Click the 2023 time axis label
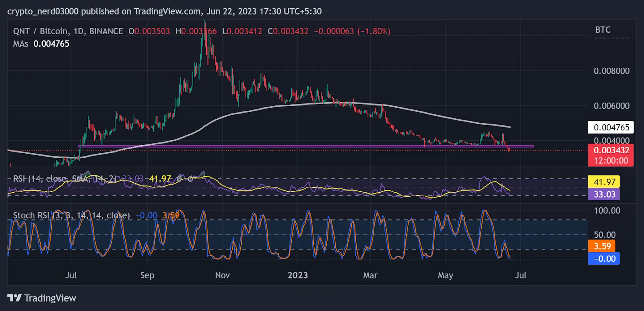Image resolution: width=644 pixels, height=311 pixels. (x=298, y=275)
